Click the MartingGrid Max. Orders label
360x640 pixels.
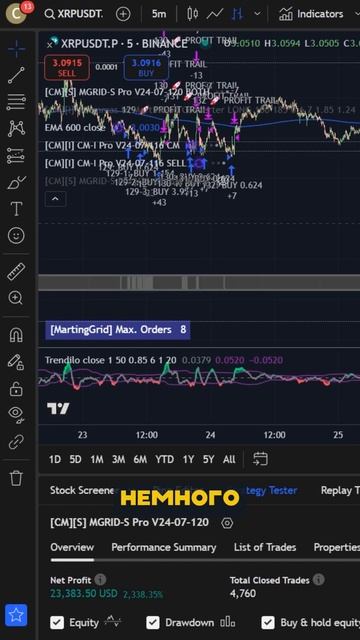coord(118,330)
